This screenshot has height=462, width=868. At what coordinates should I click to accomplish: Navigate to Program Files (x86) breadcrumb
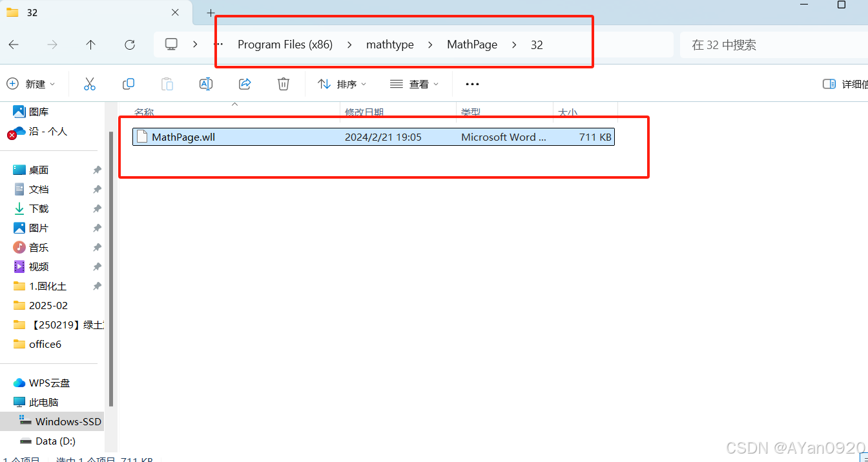pos(285,45)
